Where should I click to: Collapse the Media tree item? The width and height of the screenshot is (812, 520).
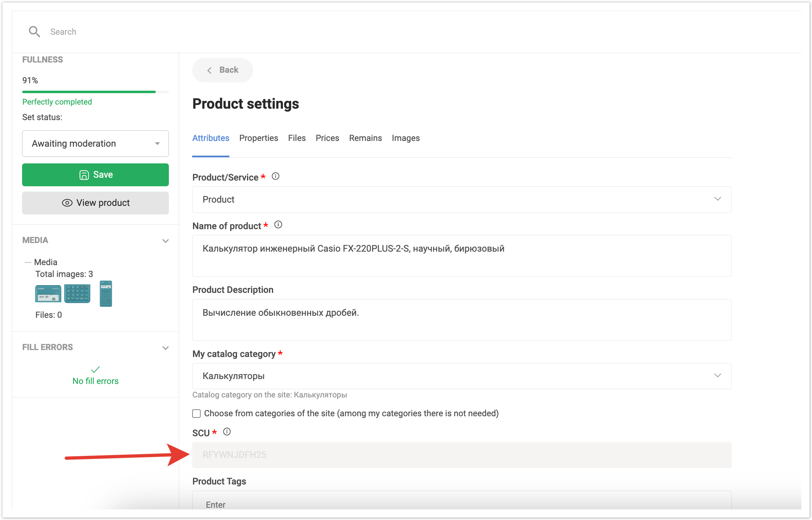tap(28, 262)
